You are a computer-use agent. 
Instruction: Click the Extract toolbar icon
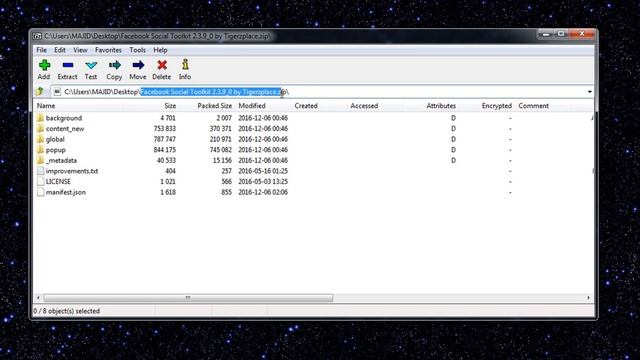pyautogui.click(x=68, y=65)
